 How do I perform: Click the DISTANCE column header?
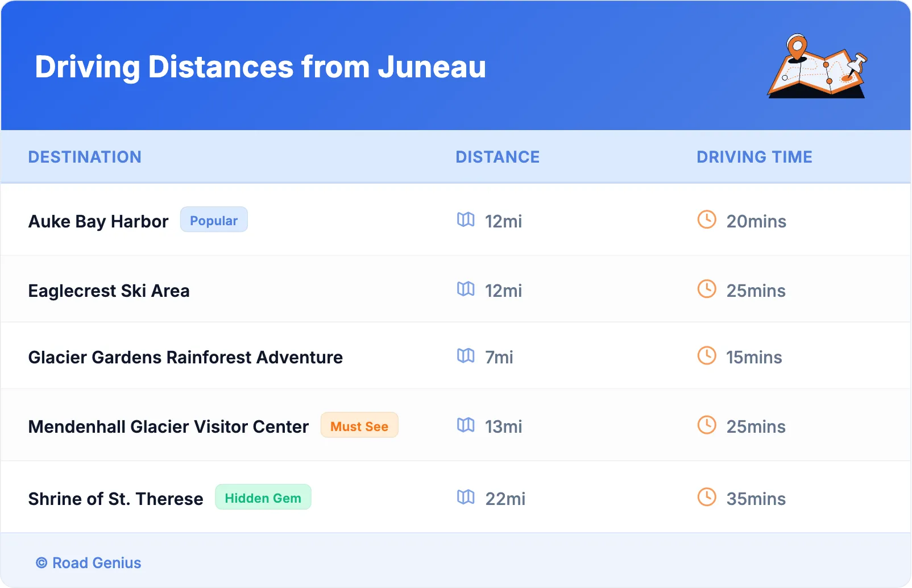(x=498, y=157)
